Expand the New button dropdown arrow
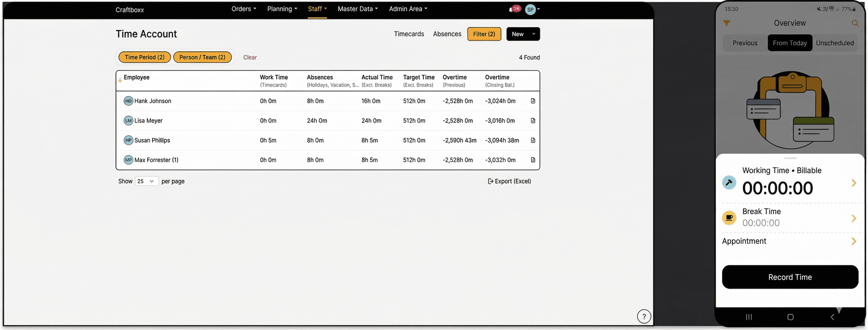 coord(533,34)
